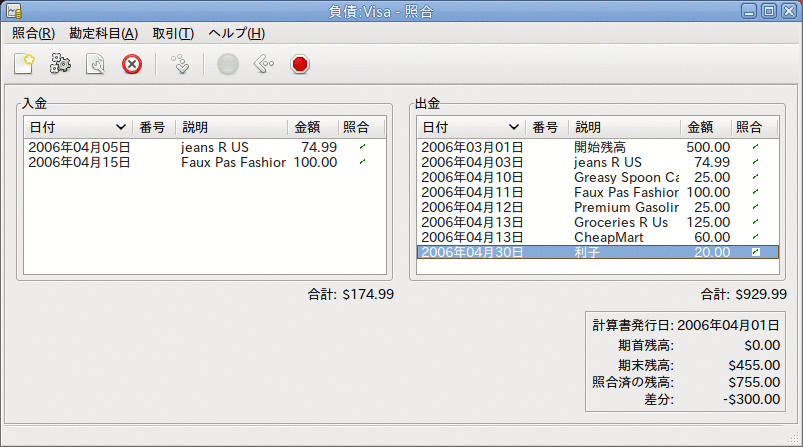Open the 取引(T) menu

tap(173, 33)
